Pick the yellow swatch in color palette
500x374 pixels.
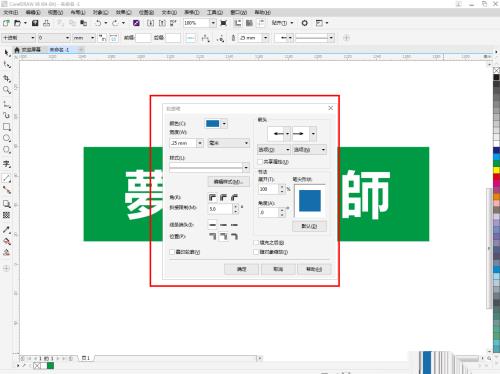coord(497,170)
